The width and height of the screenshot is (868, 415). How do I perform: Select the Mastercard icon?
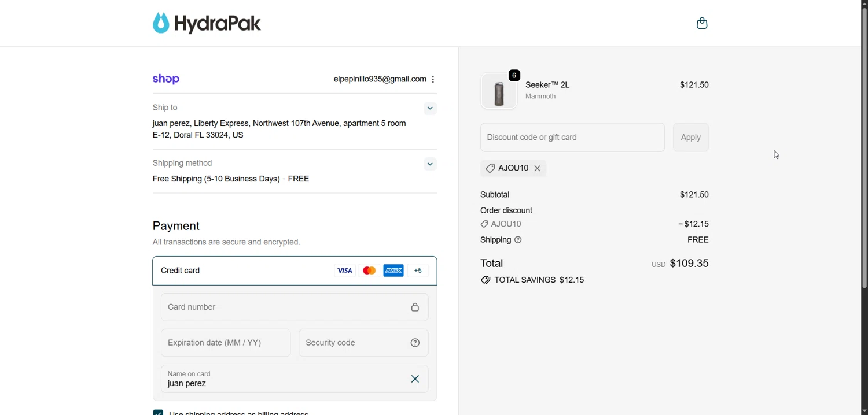coord(369,271)
